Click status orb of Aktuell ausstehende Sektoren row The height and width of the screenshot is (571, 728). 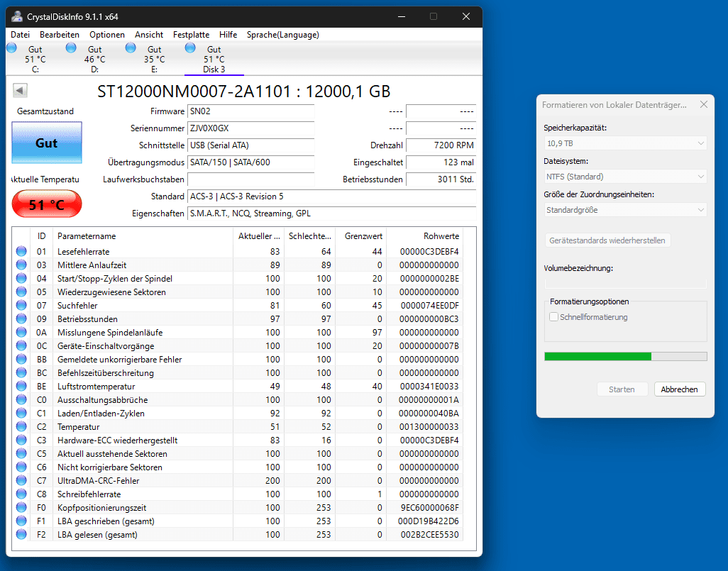coord(21,453)
